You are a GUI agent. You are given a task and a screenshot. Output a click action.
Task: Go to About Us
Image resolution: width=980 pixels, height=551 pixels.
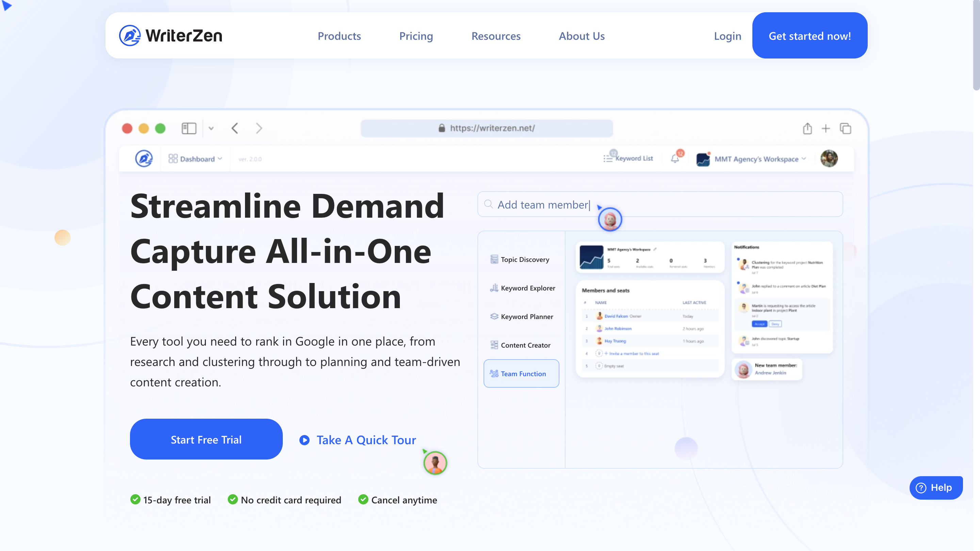coord(581,36)
